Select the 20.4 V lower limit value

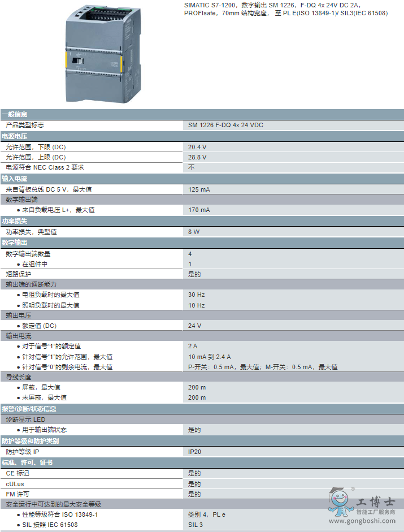[x=197, y=147]
